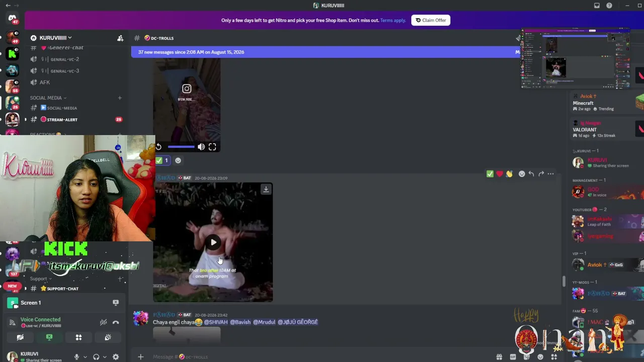Open voice connection quality details icon

12,322
